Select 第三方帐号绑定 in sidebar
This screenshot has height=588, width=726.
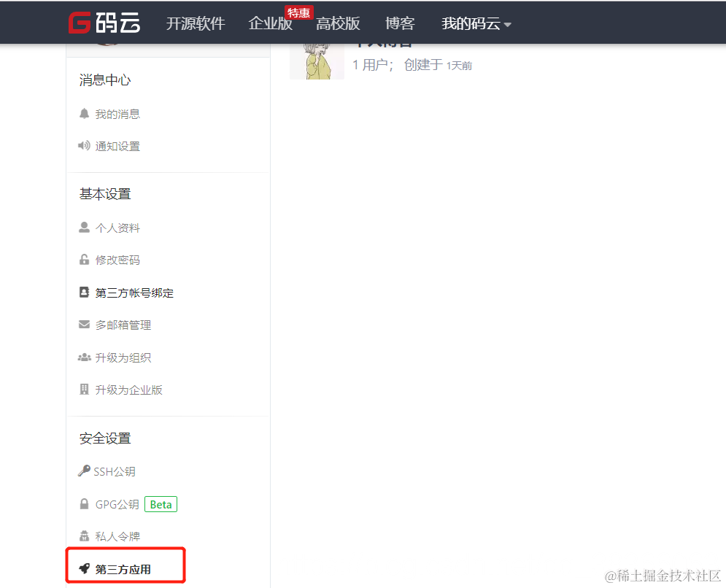[x=134, y=293]
